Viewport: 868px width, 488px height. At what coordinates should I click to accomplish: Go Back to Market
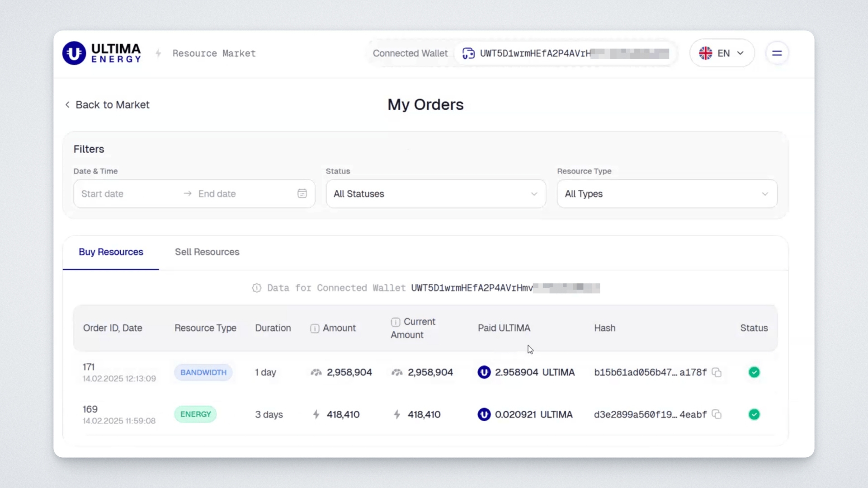(107, 105)
